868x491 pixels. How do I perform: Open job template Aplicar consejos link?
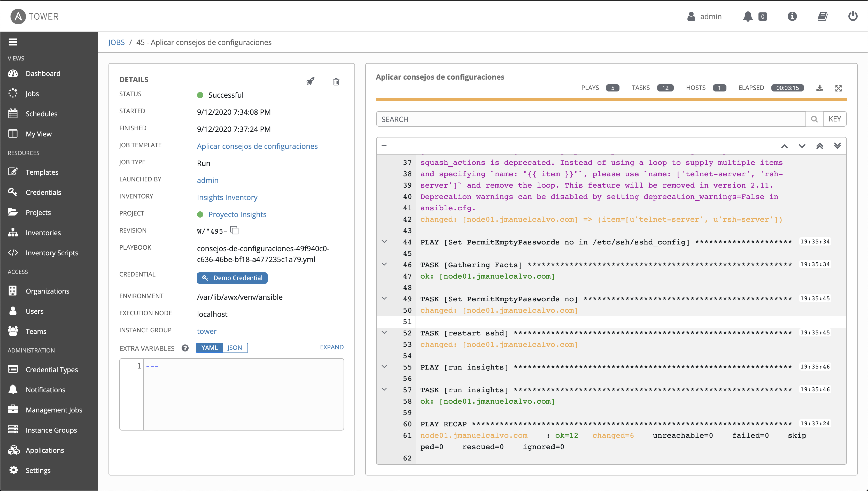click(257, 146)
